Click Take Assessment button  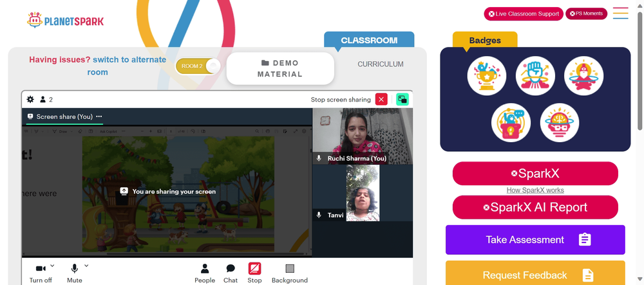535,240
